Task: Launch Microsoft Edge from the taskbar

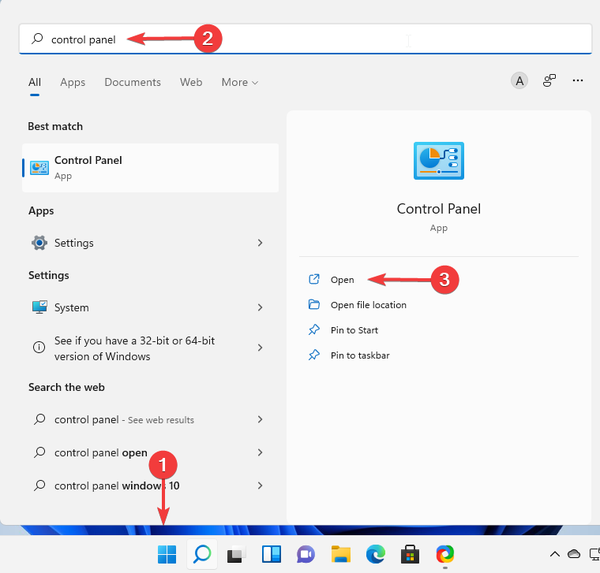Action: [x=375, y=554]
